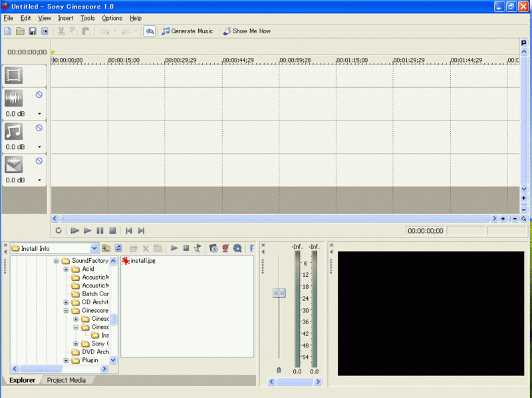This screenshot has height=398, width=532.
Task: Jump to the start of the project
Action: (128, 230)
